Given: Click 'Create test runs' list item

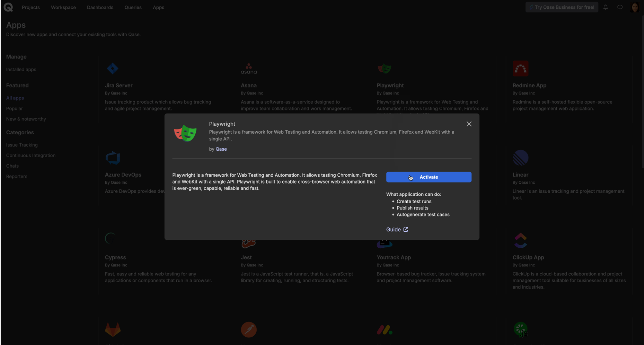Looking at the screenshot, I should (414, 201).
